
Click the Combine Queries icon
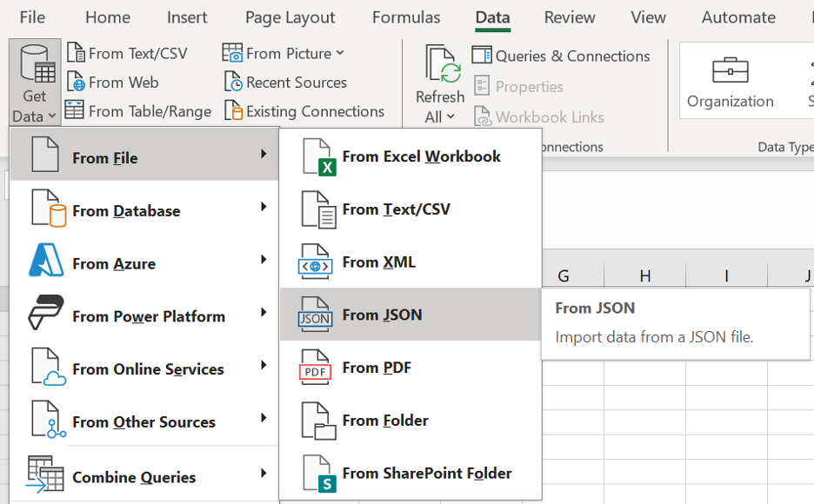[x=45, y=474]
